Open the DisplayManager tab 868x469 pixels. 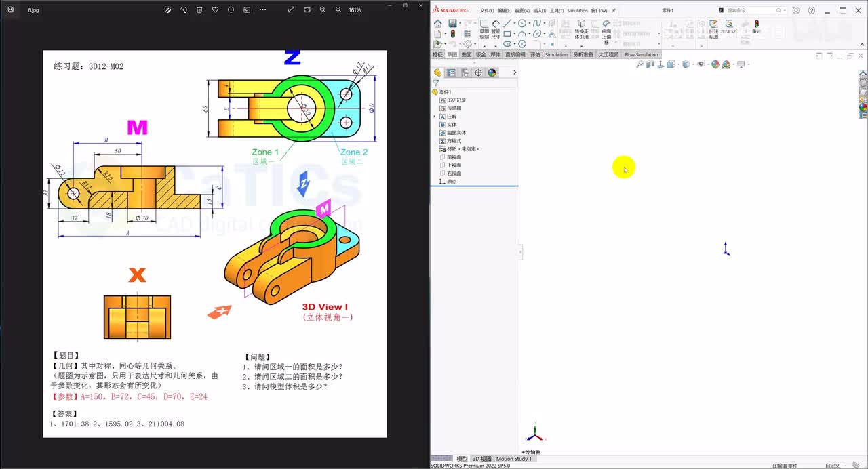(x=492, y=73)
